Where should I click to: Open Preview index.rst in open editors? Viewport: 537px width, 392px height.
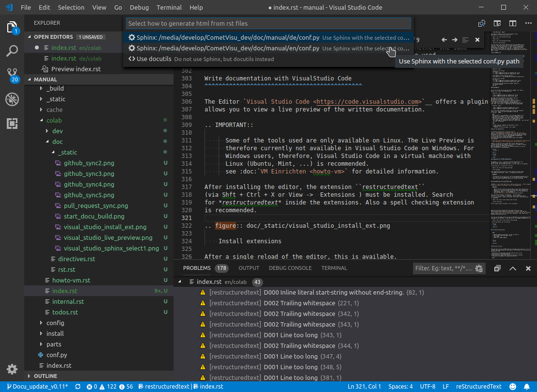pyautogui.click(x=76, y=69)
